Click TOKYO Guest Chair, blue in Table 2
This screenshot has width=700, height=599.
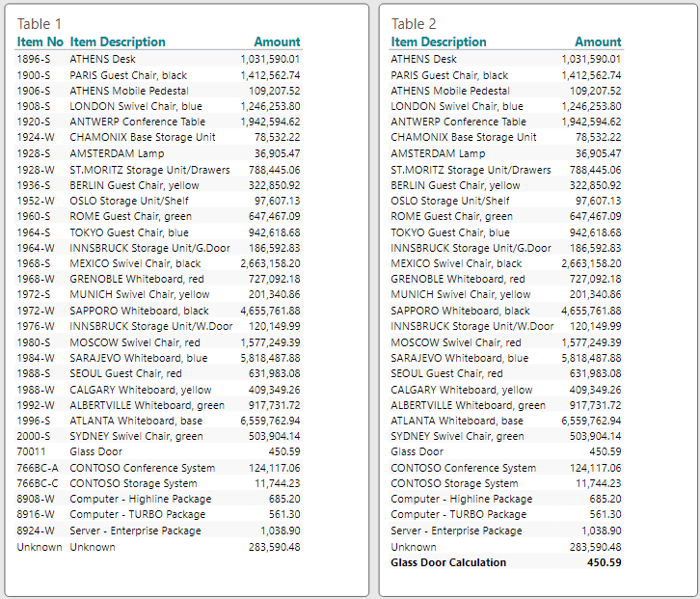[x=450, y=232]
